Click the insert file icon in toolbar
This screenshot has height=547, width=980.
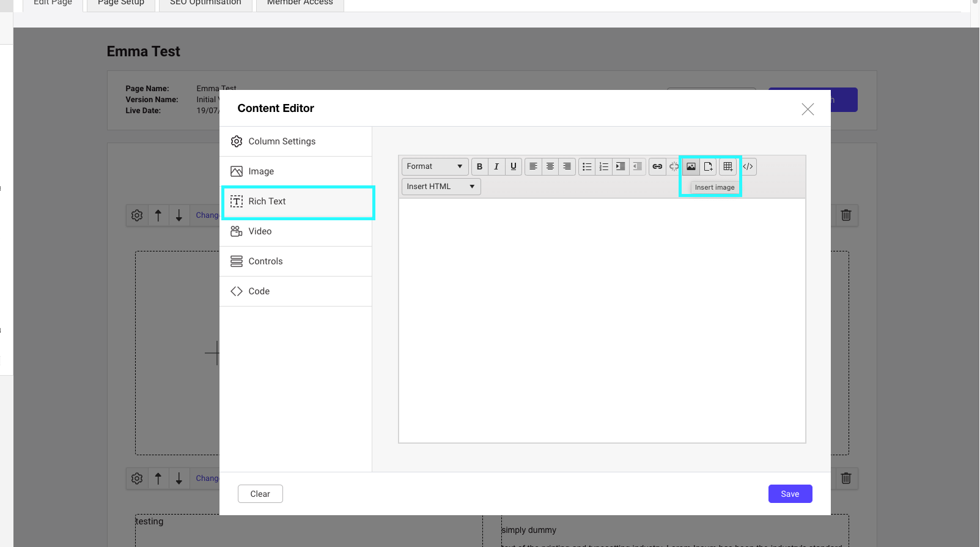[708, 166]
